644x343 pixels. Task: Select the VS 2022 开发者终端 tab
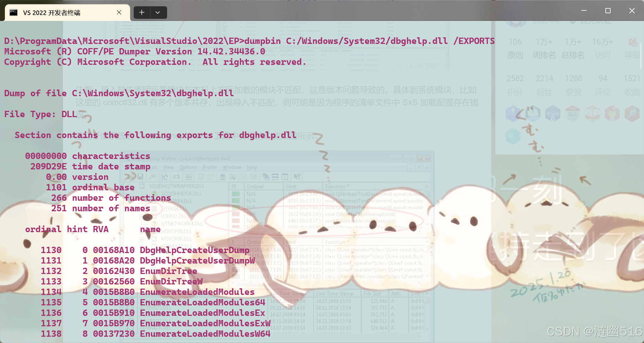pos(68,13)
